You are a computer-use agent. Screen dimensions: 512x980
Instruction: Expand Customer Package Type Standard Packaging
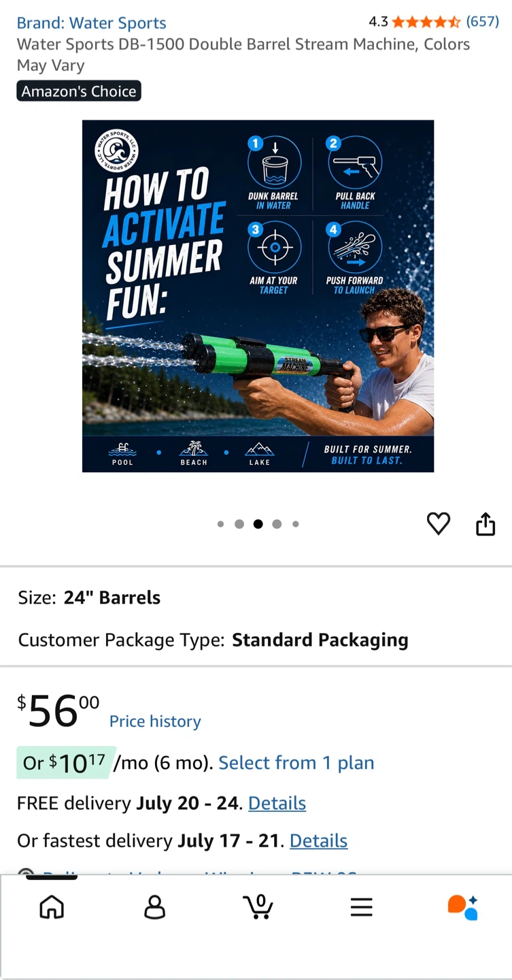(x=256, y=640)
